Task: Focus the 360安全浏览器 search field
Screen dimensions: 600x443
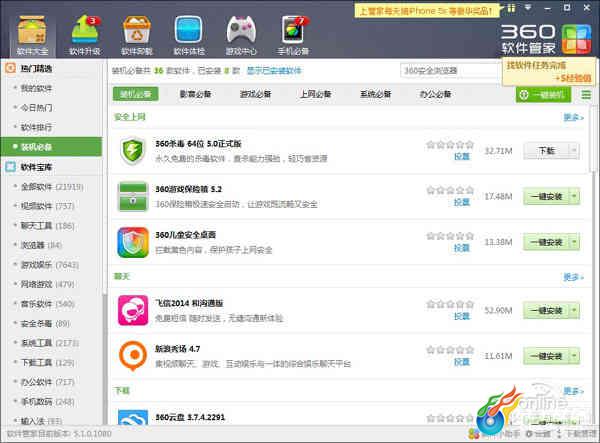Action: tap(451, 71)
